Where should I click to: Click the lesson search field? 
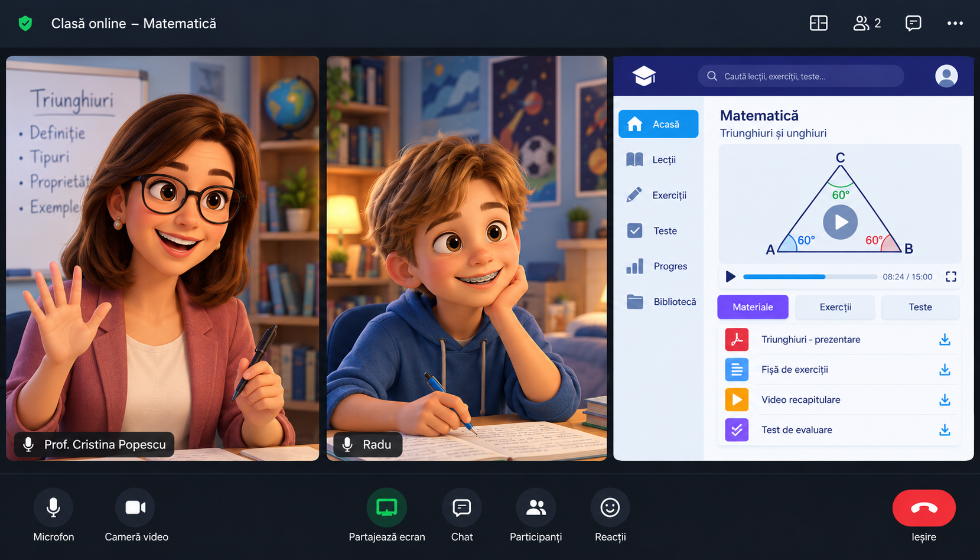point(800,76)
